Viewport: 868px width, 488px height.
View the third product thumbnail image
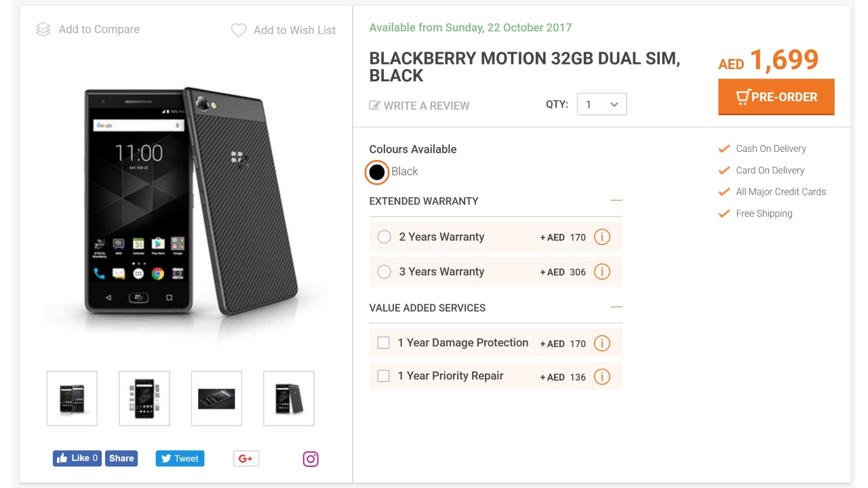[x=216, y=399]
